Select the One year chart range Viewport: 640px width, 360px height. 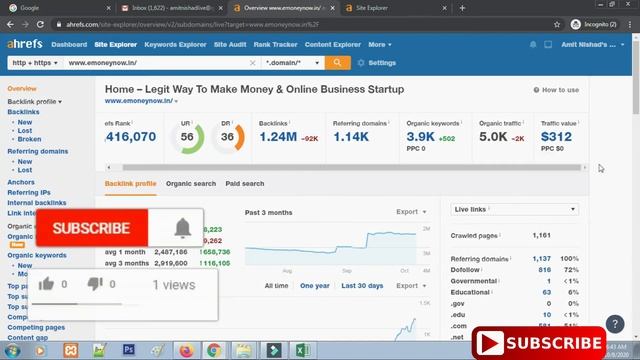click(315, 286)
